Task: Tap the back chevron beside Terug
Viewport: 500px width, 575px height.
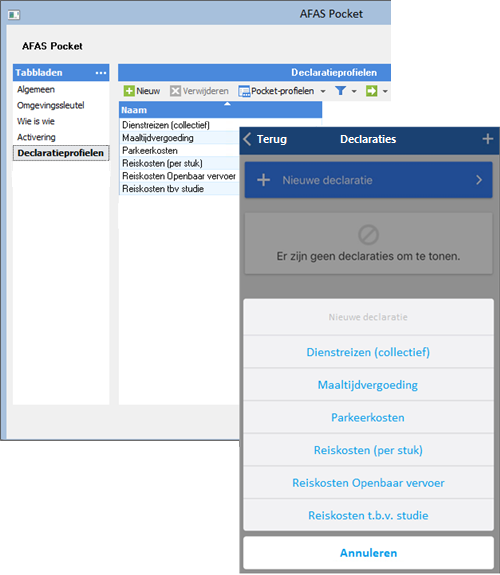Action: coord(247,139)
